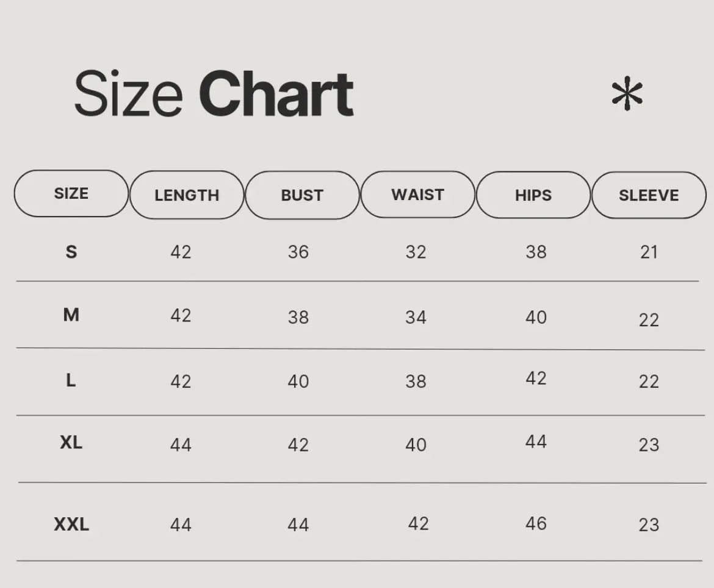Click waist value 34 for size M
The height and width of the screenshot is (588, 714).
pyautogui.click(x=416, y=317)
